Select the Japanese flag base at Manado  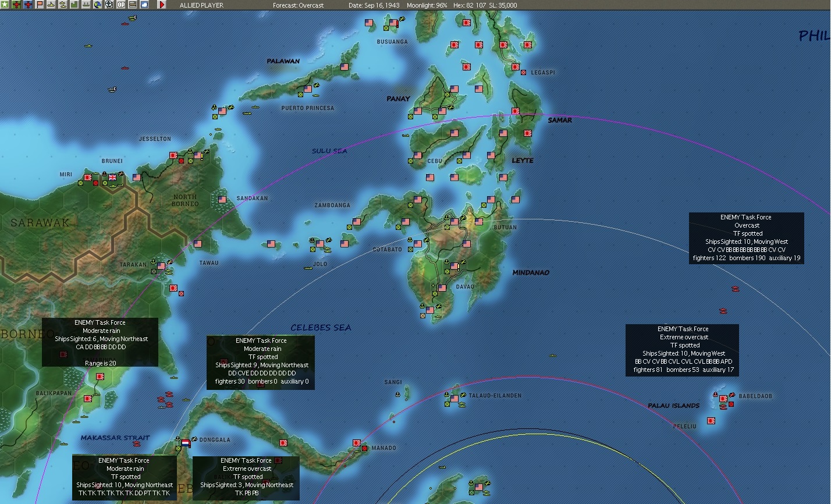(x=357, y=443)
